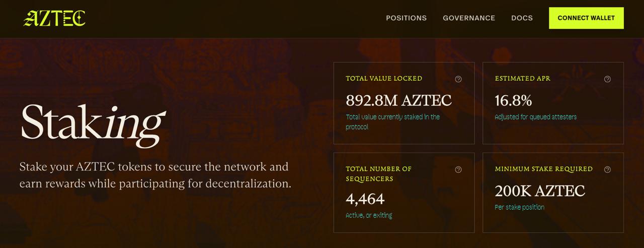This screenshot has height=248, width=644.
Task: Click the "Active, or exiting" caption
Action: pyautogui.click(x=369, y=215)
